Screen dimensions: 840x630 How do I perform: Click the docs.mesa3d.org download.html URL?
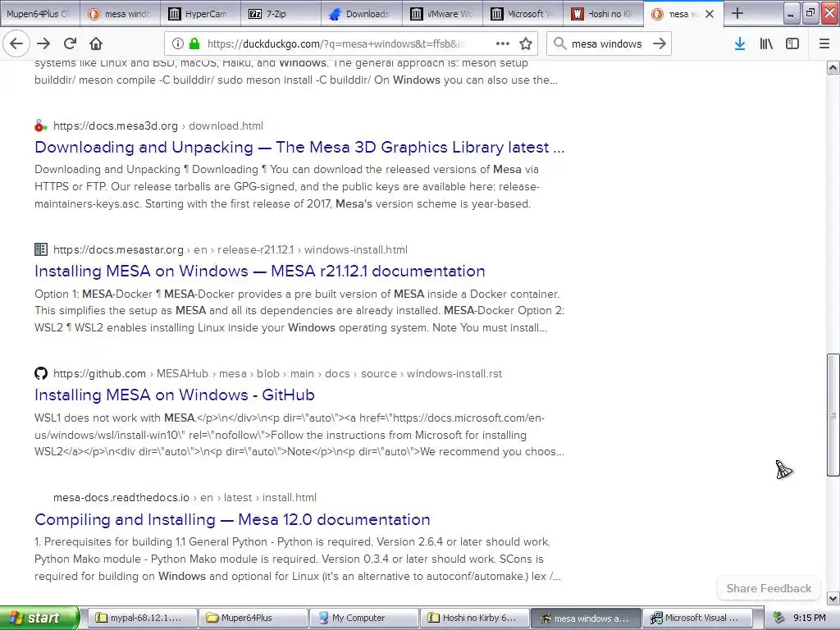[x=158, y=126]
